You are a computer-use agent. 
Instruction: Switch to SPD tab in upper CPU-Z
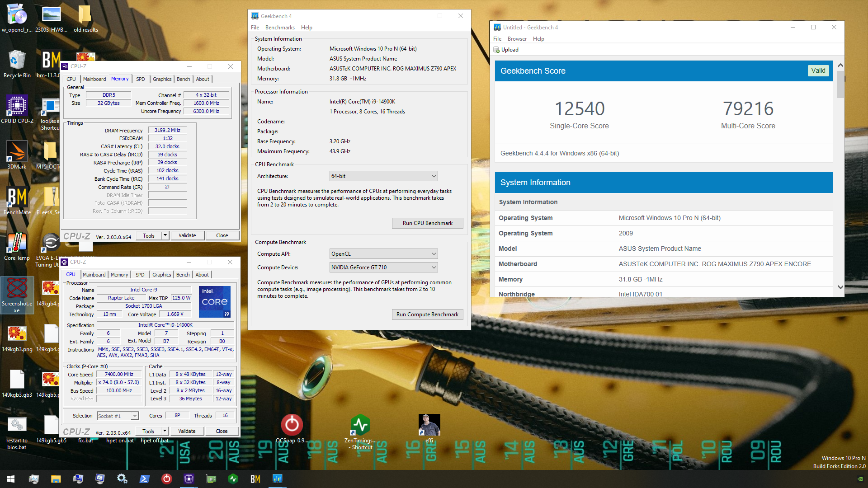pos(141,79)
